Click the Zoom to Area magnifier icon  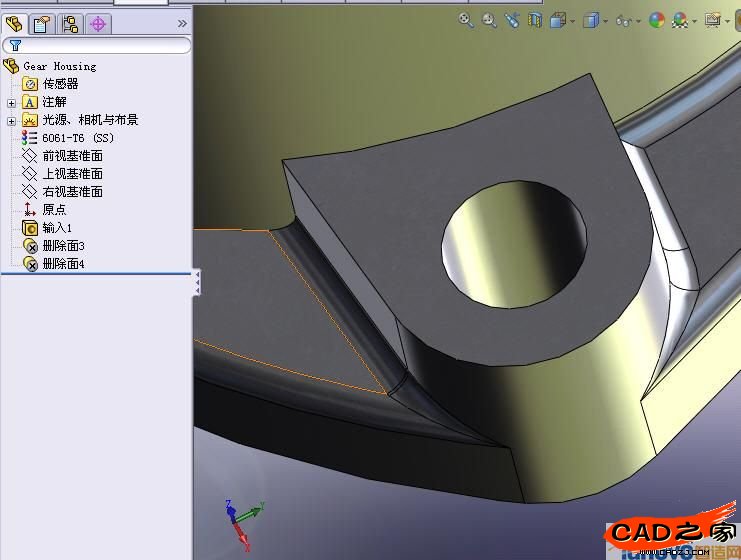click(x=490, y=20)
